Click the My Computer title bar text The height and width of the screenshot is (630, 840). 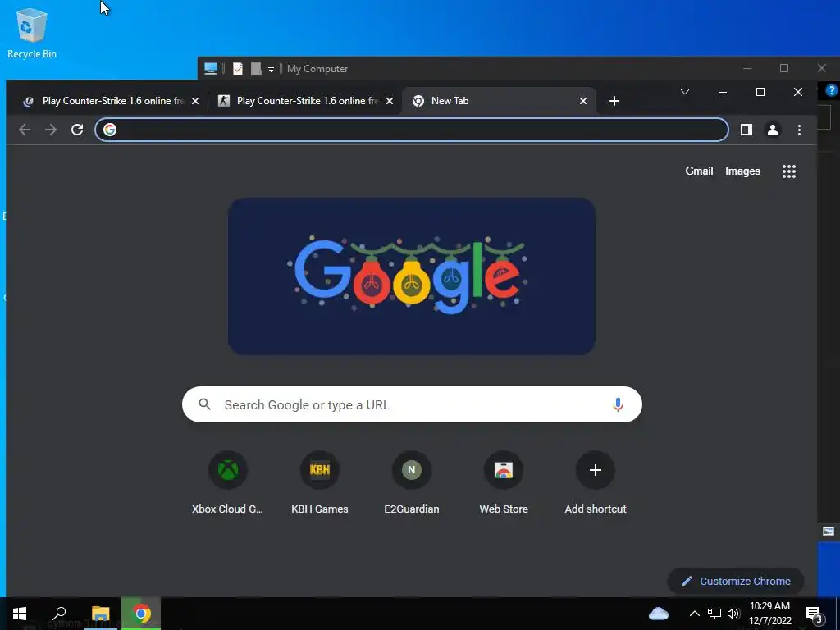click(x=317, y=69)
